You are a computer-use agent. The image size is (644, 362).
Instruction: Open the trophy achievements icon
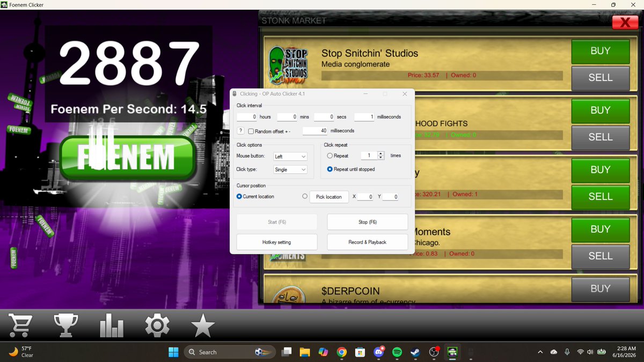coord(66,325)
